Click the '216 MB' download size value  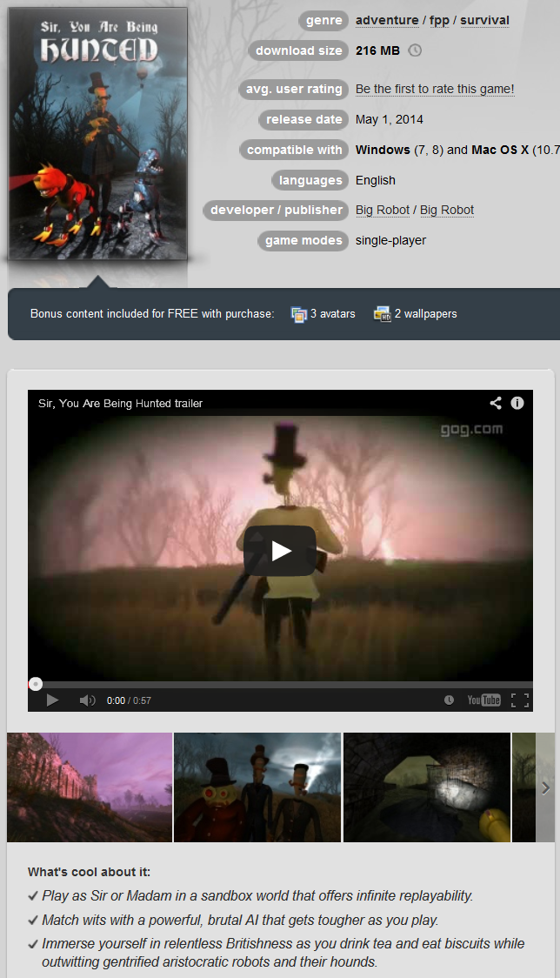pos(378,50)
